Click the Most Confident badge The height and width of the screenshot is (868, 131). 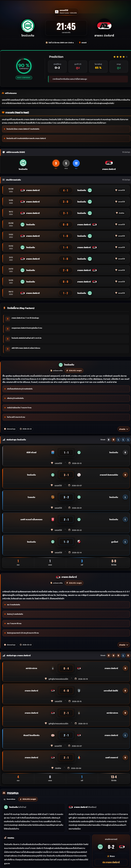pyautogui.click(x=24, y=78)
